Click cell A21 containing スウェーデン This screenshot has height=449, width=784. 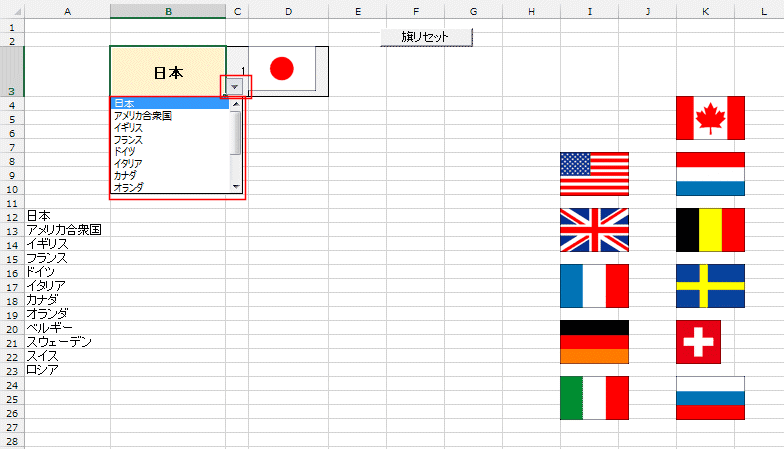point(68,342)
